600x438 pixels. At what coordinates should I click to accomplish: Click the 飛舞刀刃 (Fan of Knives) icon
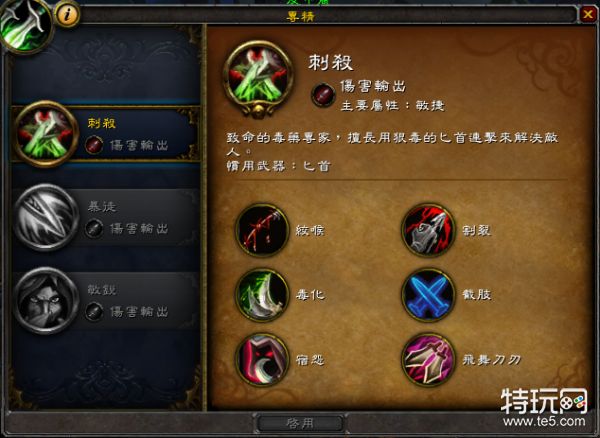428,359
